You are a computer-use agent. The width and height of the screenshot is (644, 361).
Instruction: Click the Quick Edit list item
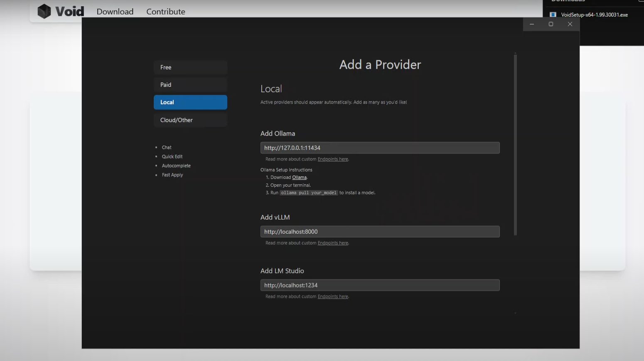tap(172, 157)
